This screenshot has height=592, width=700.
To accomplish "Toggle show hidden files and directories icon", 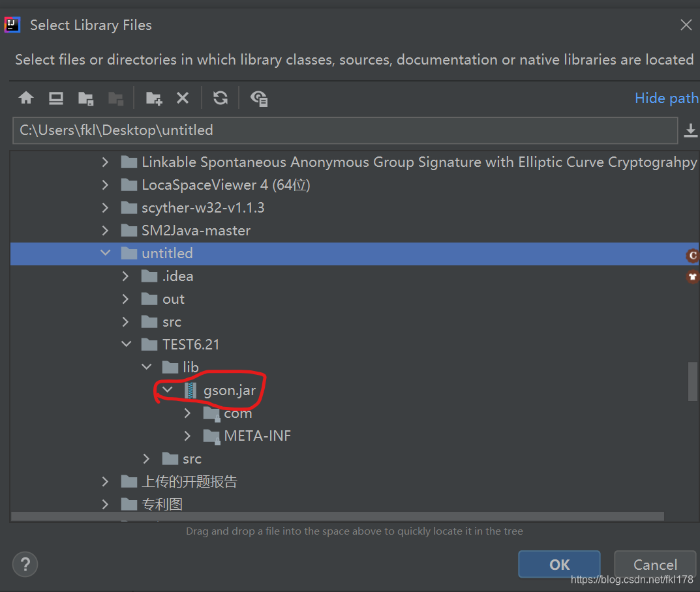I will coord(259,98).
